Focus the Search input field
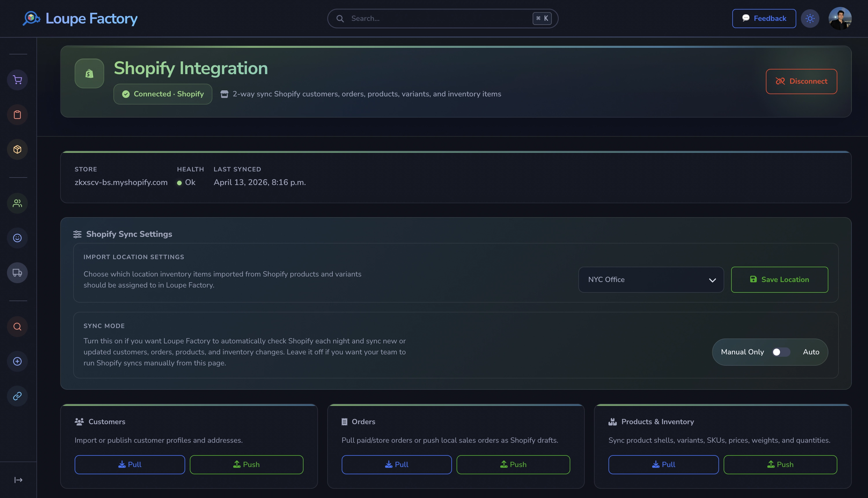This screenshot has width=868, height=498. tap(443, 19)
